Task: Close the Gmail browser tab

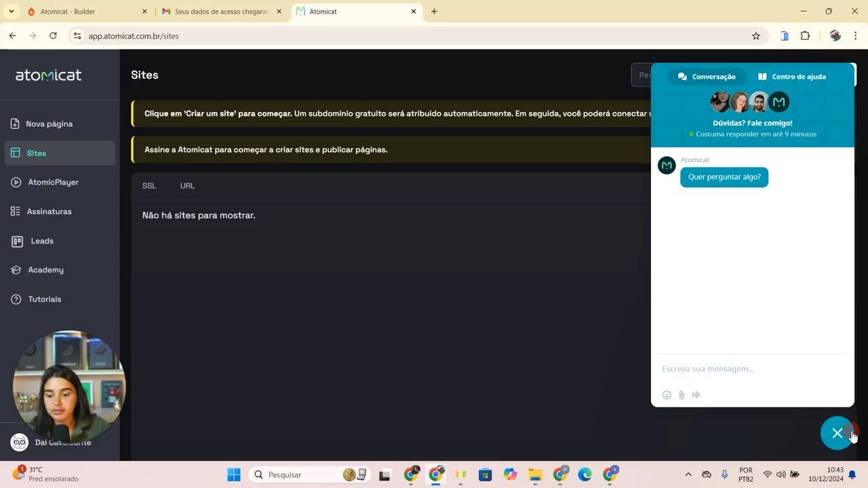Action: (279, 12)
